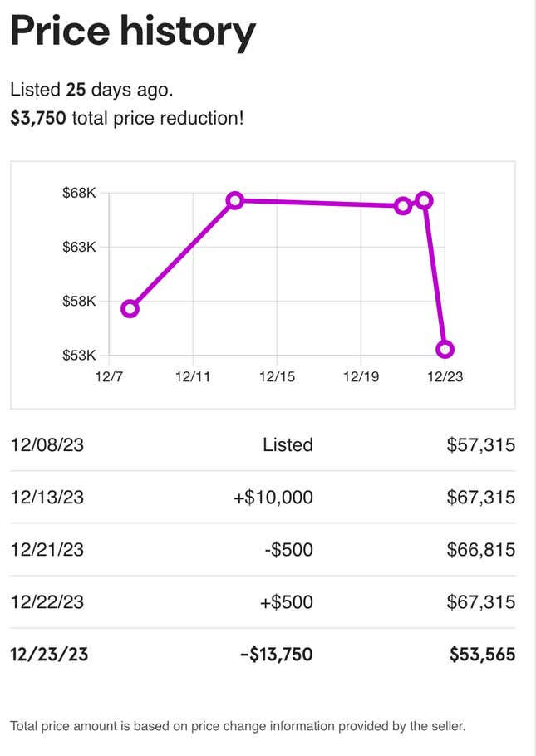Viewport: 536px width, 756px height.
Task: Click the 12/21 chart data point marker
Action: 403,206
